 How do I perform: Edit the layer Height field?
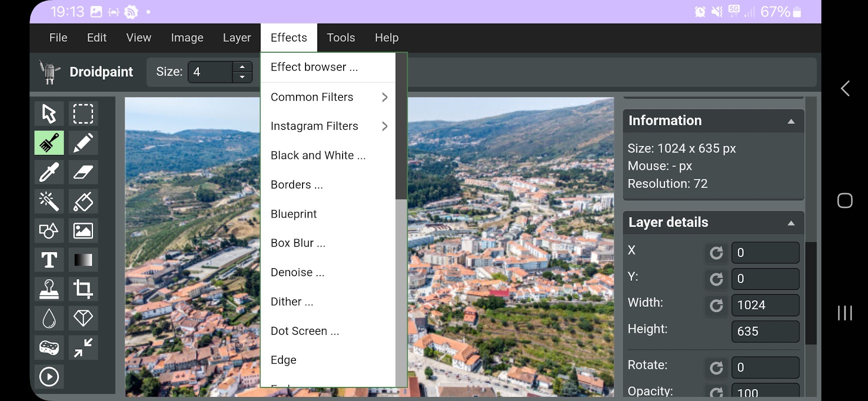tap(765, 331)
